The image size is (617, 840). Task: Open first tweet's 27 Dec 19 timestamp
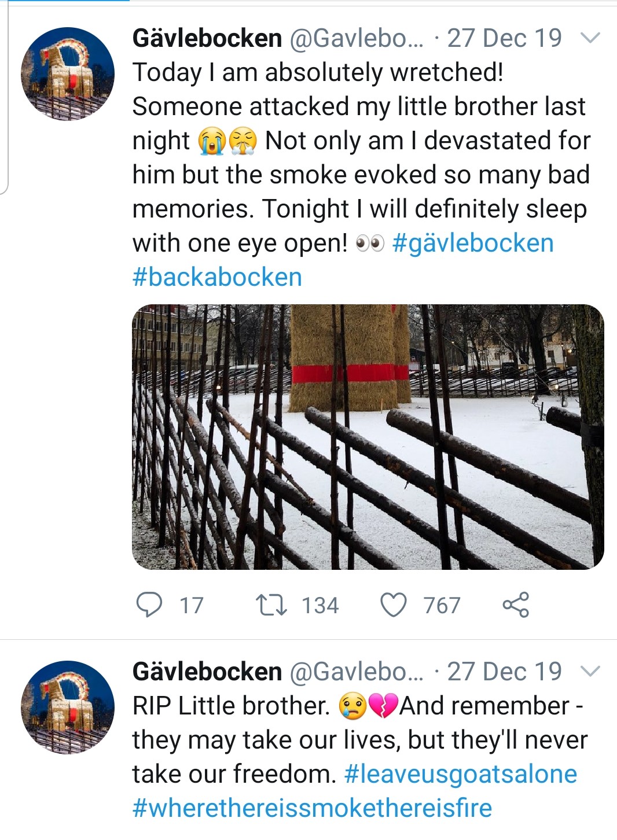(x=504, y=38)
